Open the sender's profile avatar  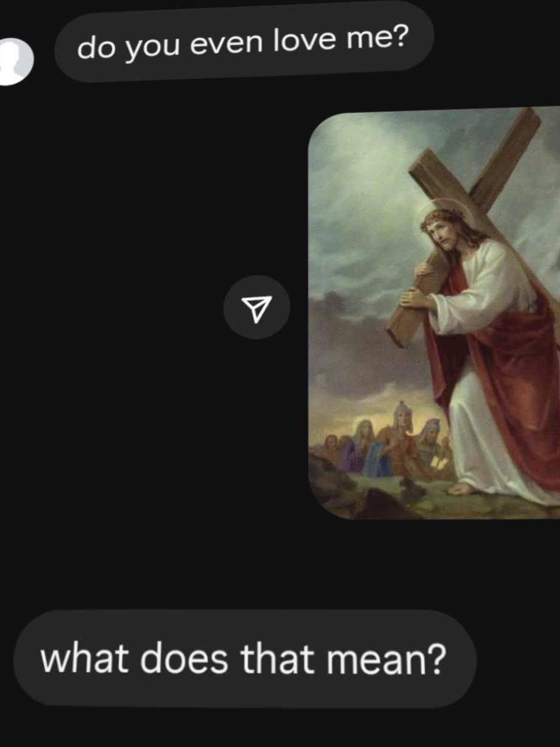(15, 61)
